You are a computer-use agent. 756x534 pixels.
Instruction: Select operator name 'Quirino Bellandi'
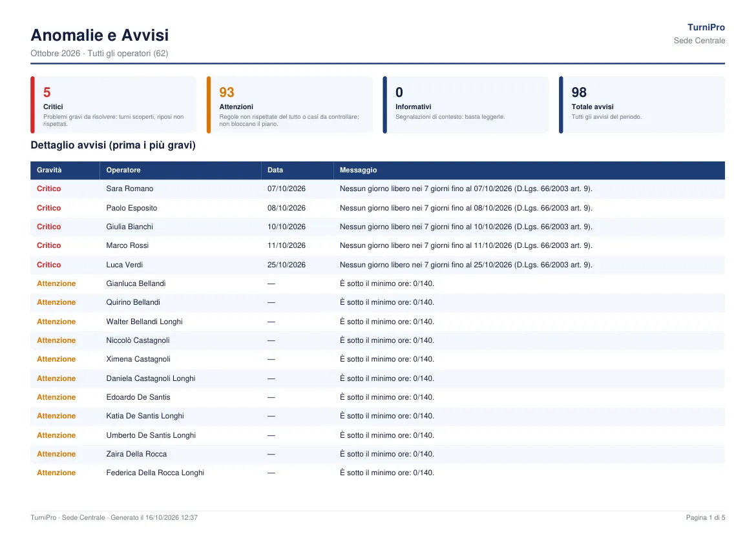(x=133, y=303)
